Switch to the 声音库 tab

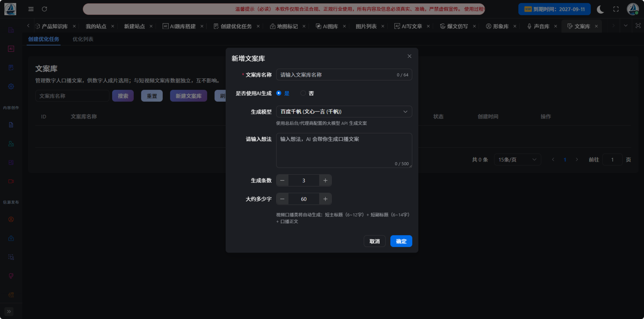pyautogui.click(x=541, y=26)
